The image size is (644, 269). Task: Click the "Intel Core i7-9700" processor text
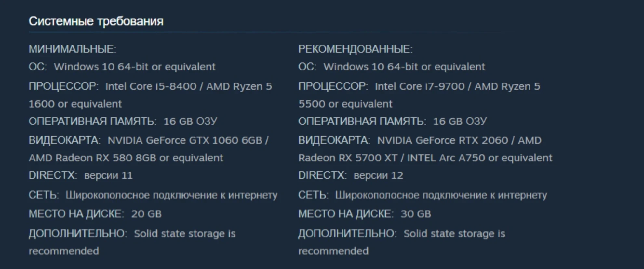(420, 86)
